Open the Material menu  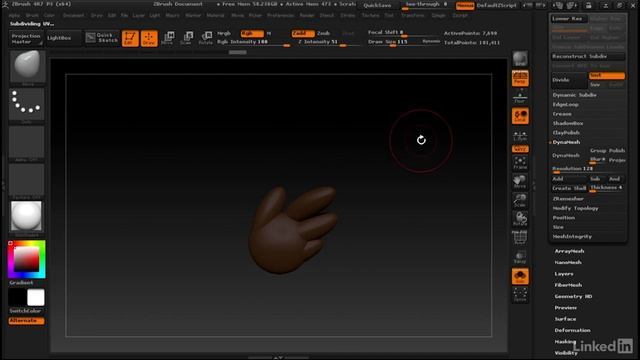215,16
